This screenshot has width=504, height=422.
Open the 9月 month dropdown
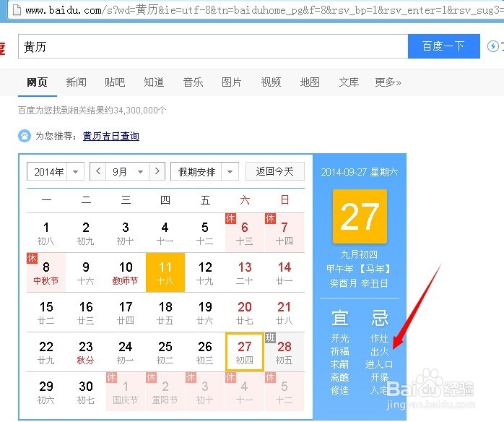[x=128, y=171]
